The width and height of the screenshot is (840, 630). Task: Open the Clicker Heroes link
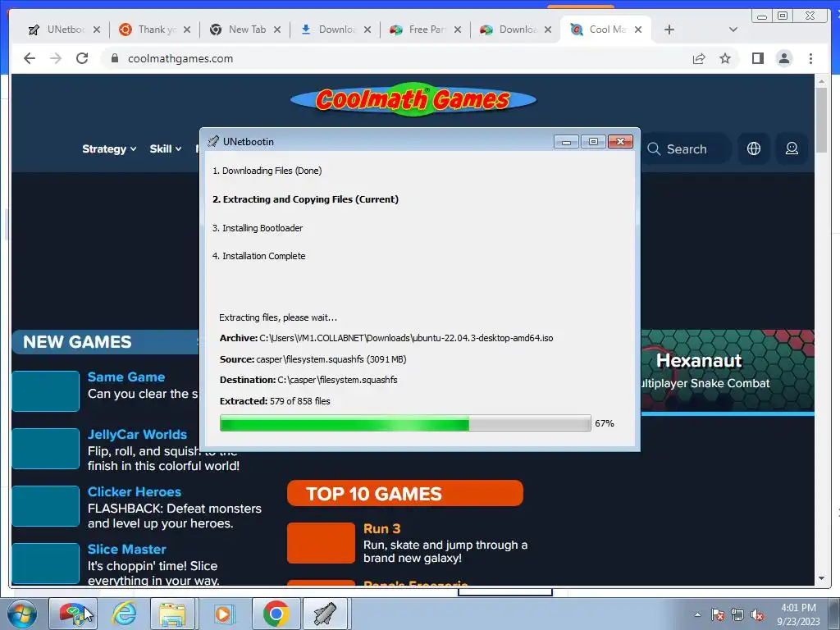pyautogui.click(x=135, y=492)
